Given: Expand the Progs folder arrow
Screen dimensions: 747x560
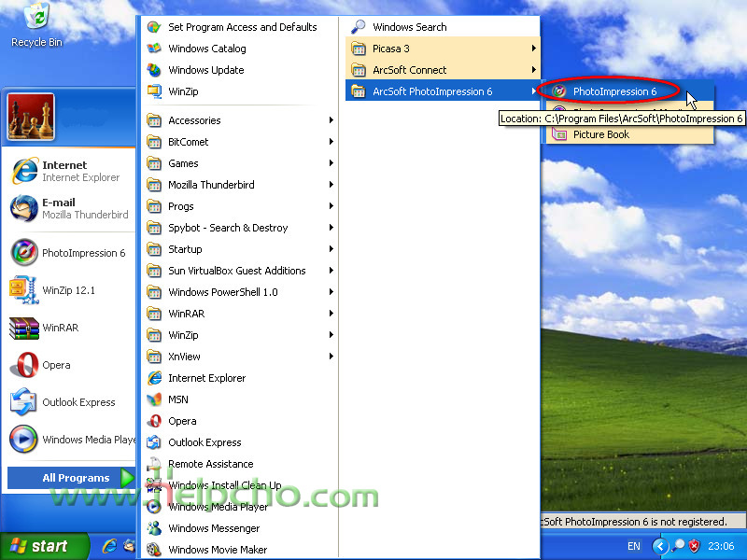Looking at the screenshot, I should (331, 206).
